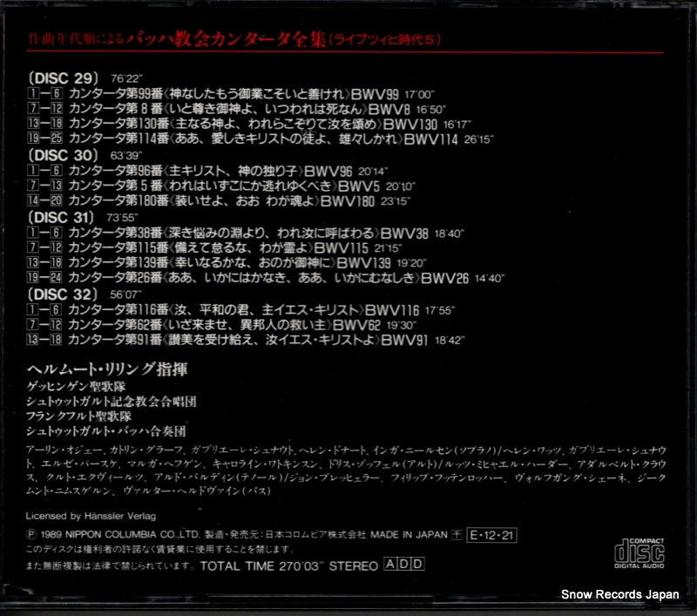This screenshot has width=697, height=616.
Task: Select the BWV130 cantata entry
Action: (x=249, y=124)
